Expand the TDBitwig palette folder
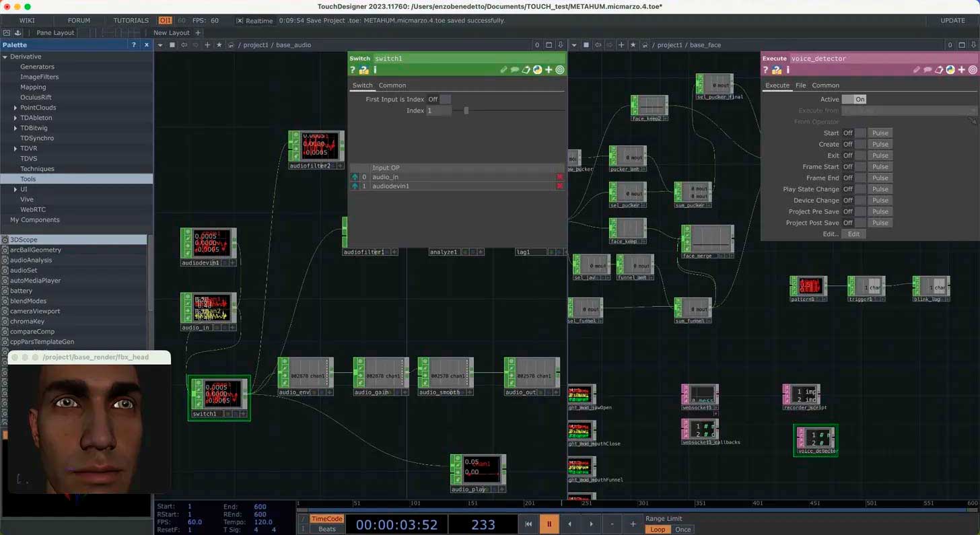The height and width of the screenshot is (535, 980). coord(15,128)
